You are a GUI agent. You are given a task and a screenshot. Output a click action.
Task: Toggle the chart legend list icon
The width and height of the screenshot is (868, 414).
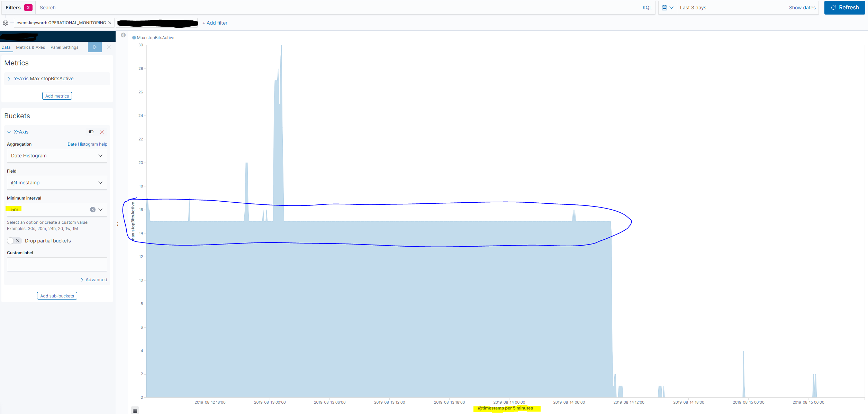(x=135, y=411)
